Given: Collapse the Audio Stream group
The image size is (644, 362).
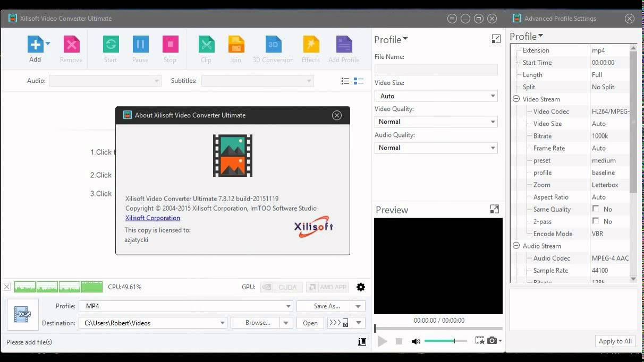Looking at the screenshot, I should 516,246.
